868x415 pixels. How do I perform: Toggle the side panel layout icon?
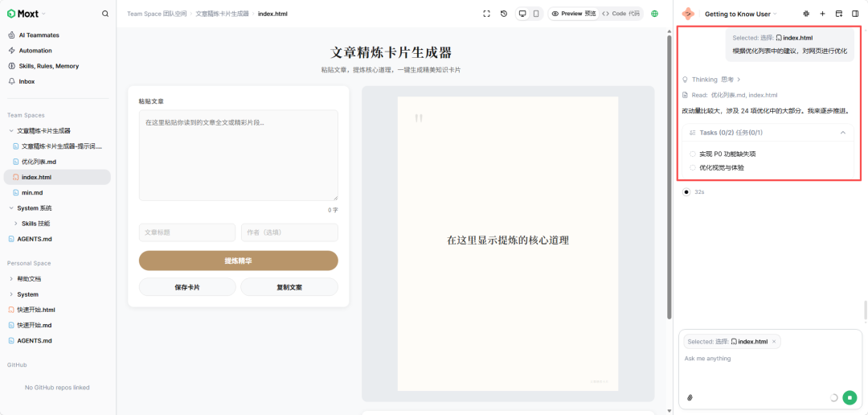[855, 14]
